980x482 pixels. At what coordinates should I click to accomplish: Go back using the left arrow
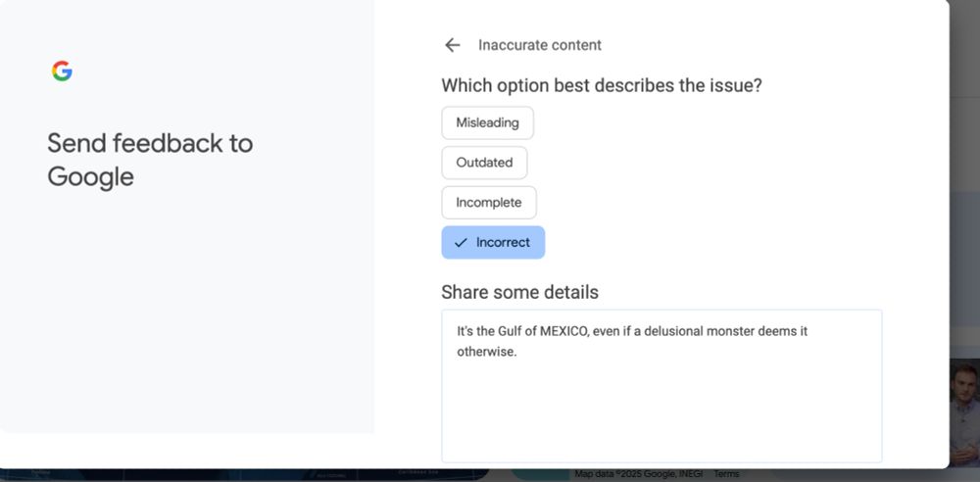click(x=452, y=45)
